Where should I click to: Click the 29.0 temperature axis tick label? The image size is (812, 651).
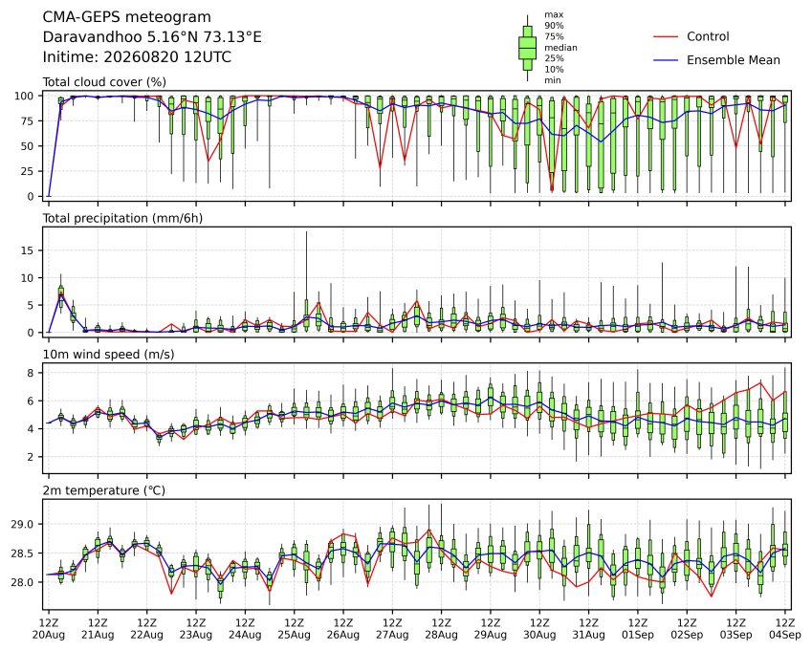point(22,524)
